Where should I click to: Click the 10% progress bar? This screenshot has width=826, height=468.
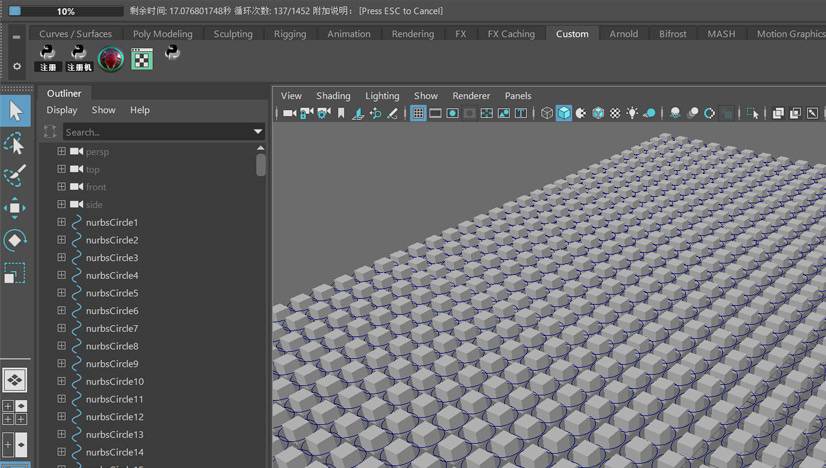66,11
